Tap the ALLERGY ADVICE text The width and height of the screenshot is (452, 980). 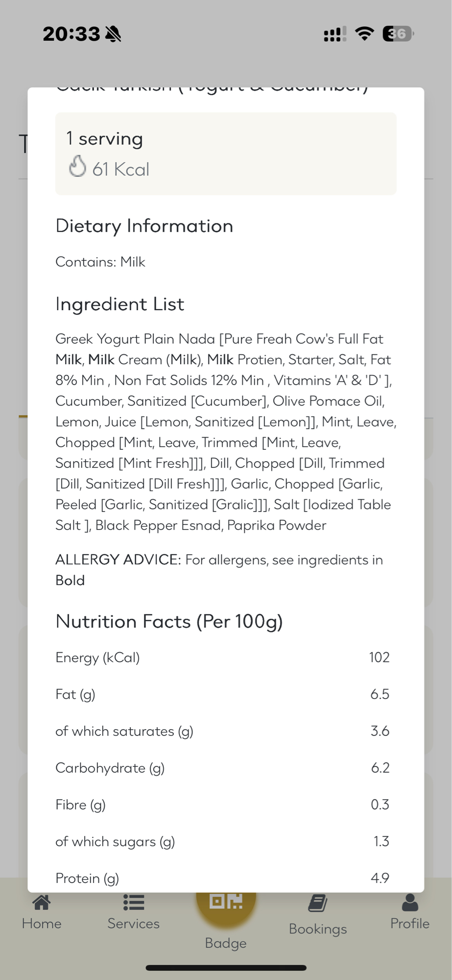point(219,570)
